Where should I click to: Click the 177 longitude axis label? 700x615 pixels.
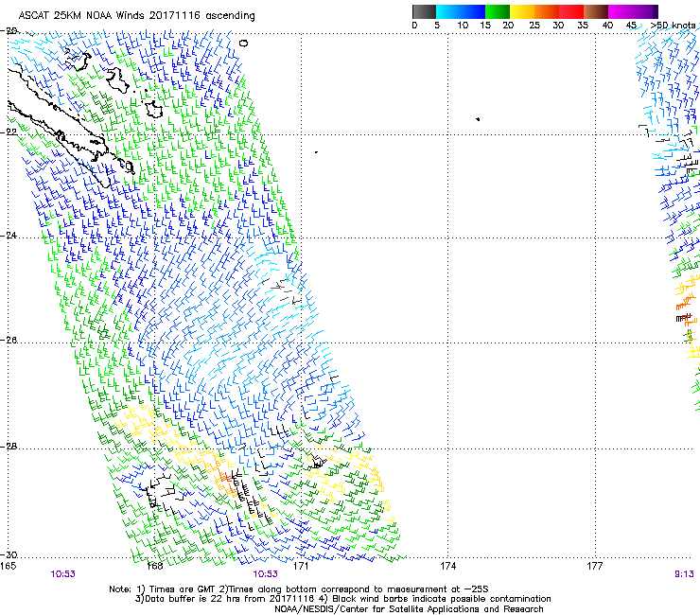click(x=595, y=566)
